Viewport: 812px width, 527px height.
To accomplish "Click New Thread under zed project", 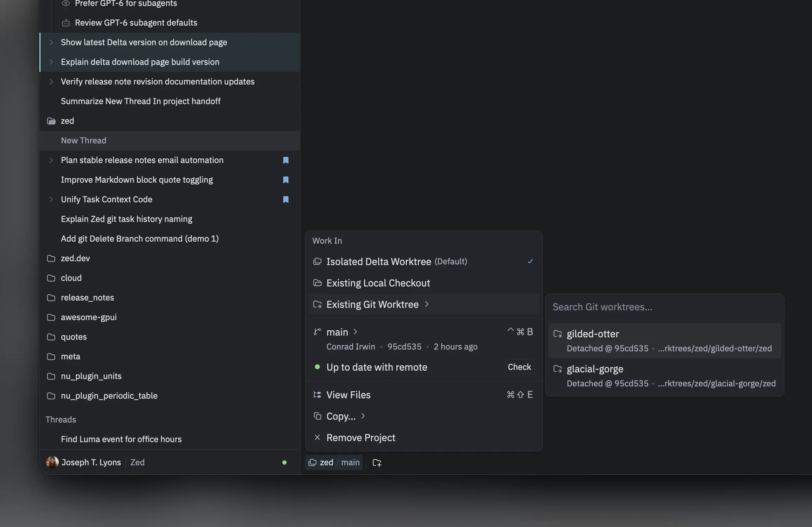I will pos(170,141).
